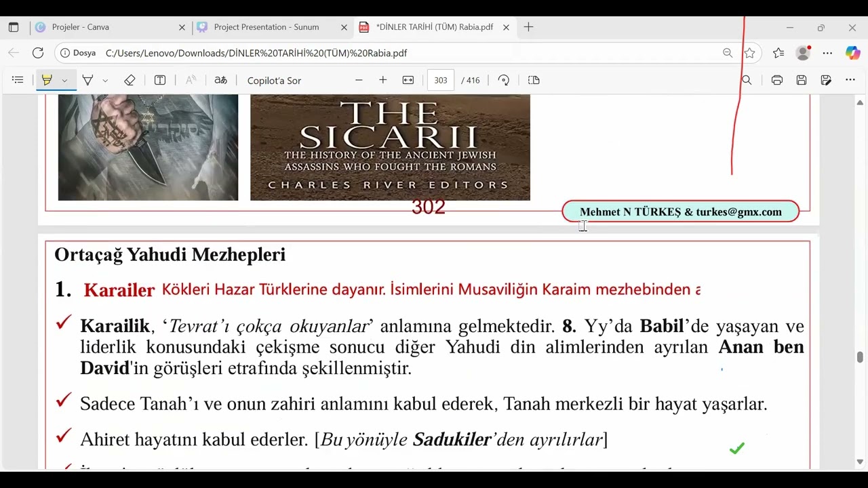
Task: Switch to Project Presentation - Sunum tab
Action: tap(271, 27)
